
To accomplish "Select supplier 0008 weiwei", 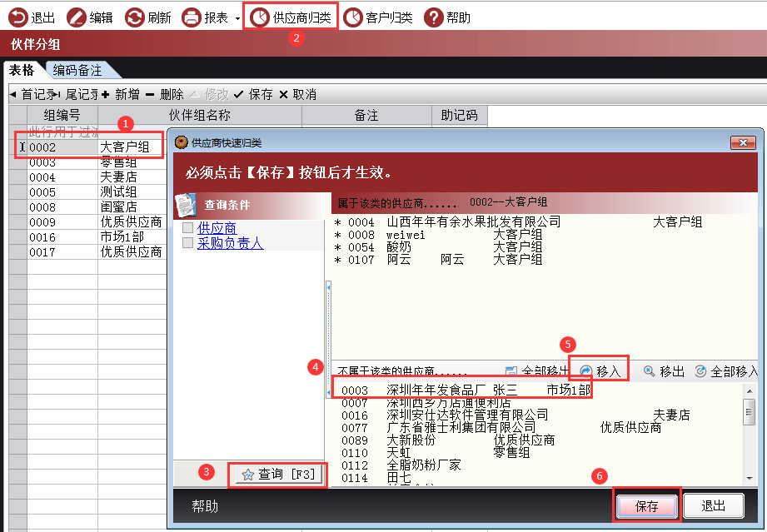I will (x=438, y=235).
